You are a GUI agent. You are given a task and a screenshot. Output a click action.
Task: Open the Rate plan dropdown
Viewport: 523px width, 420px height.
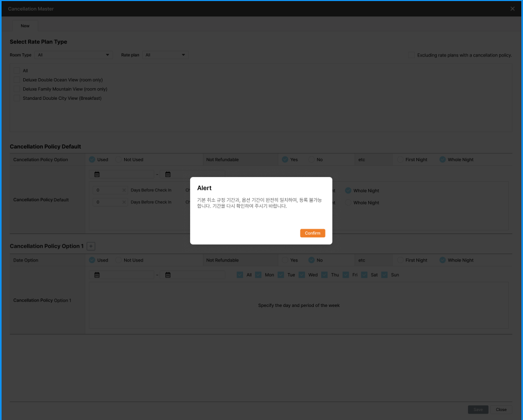coord(165,55)
